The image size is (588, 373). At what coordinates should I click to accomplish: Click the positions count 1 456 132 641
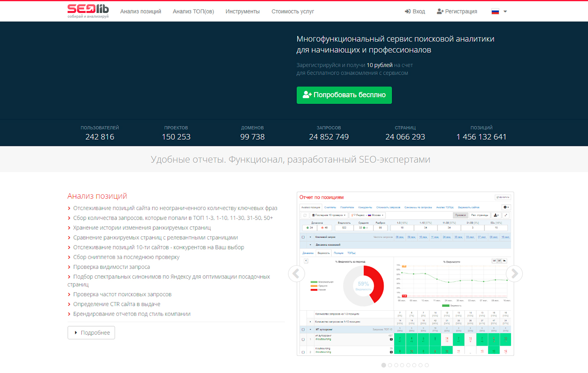(x=481, y=137)
